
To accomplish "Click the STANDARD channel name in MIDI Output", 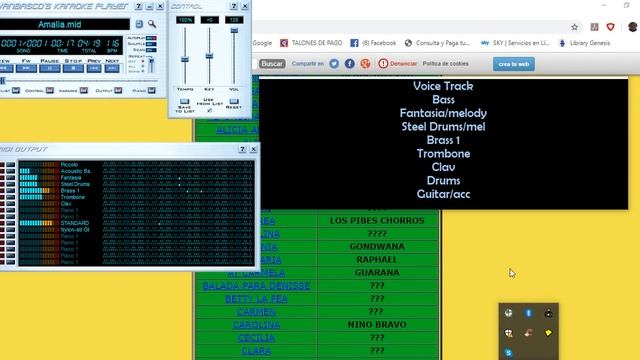I will [x=75, y=223].
